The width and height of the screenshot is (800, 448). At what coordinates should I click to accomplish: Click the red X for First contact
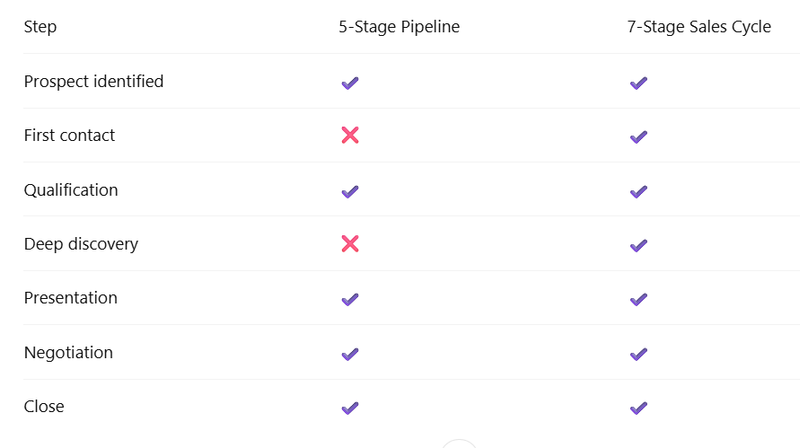click(349, 135)
